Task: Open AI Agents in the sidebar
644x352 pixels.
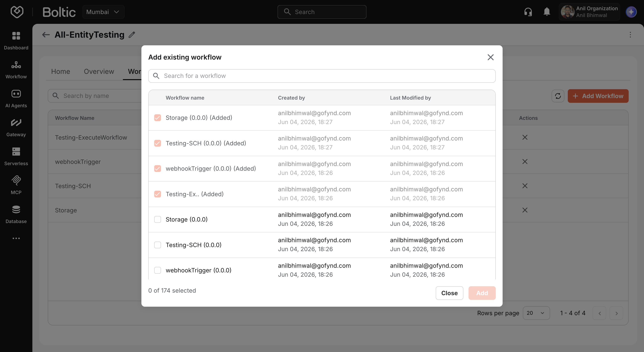Action: click(x=16, y=99)
